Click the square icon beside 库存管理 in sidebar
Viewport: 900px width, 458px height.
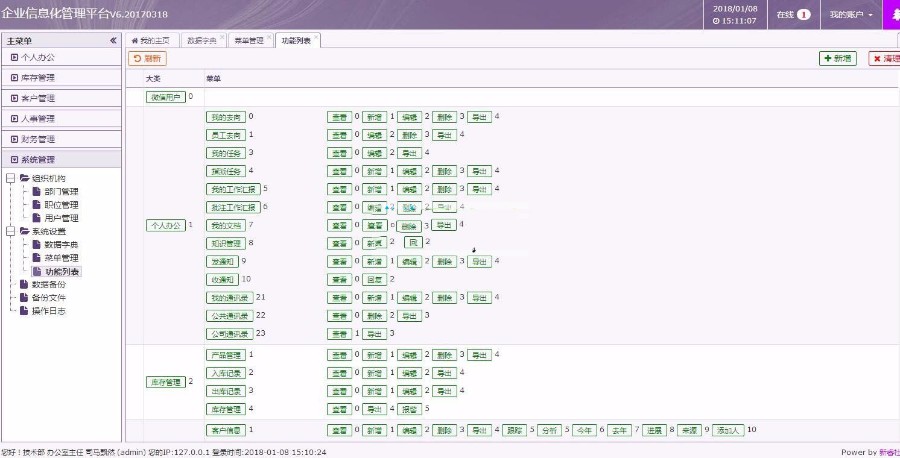(14, 77)
